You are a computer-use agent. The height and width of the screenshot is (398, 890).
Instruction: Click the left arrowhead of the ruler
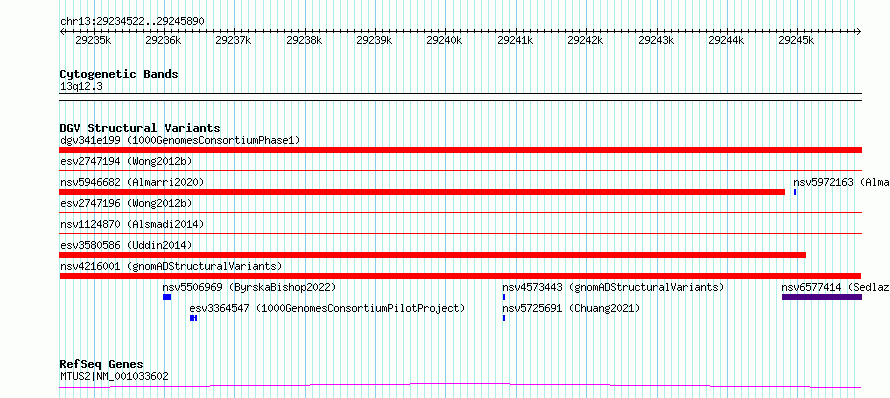pyautogui.click(x=62, y=31)
